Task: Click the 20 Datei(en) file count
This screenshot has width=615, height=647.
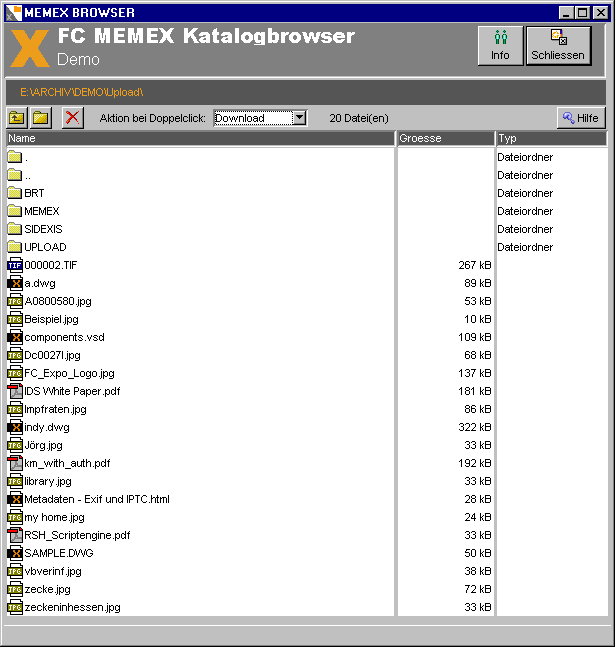Action: click(x=359, y=118)
